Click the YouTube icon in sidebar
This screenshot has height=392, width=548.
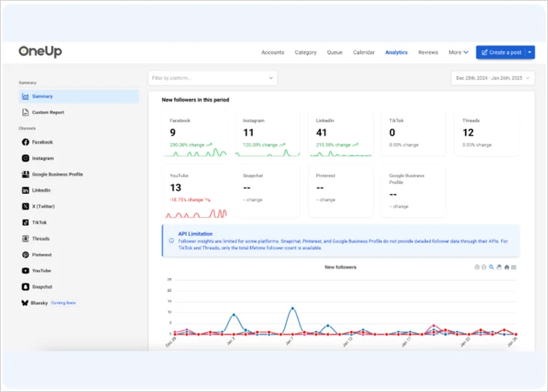[25, 271]
